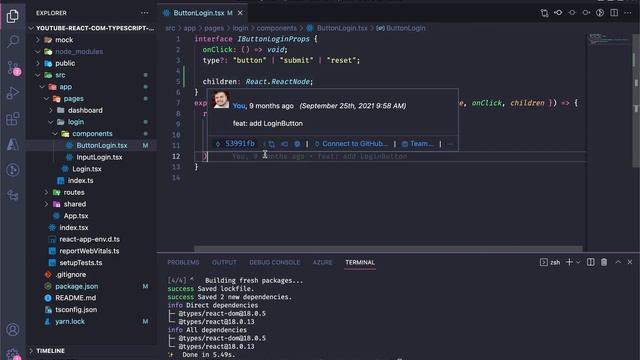Collapse the components folder

pyautogui.click(x=55, y=134)
